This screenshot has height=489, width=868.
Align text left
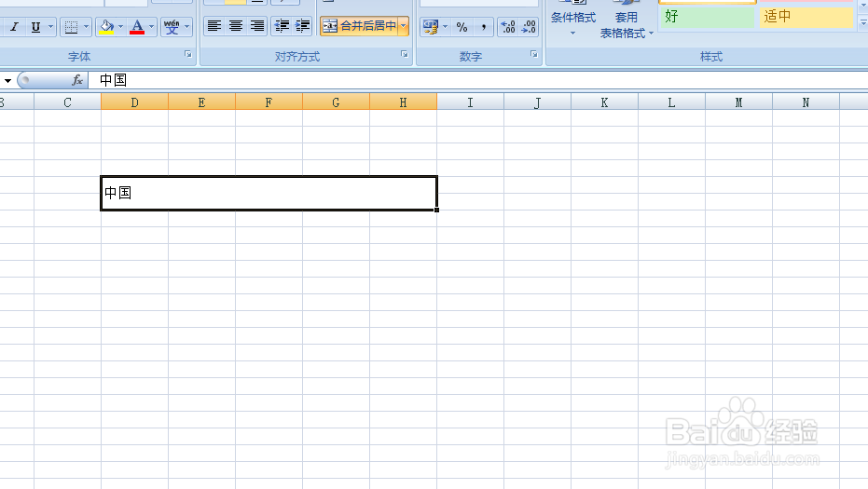[x=214, y=26]
